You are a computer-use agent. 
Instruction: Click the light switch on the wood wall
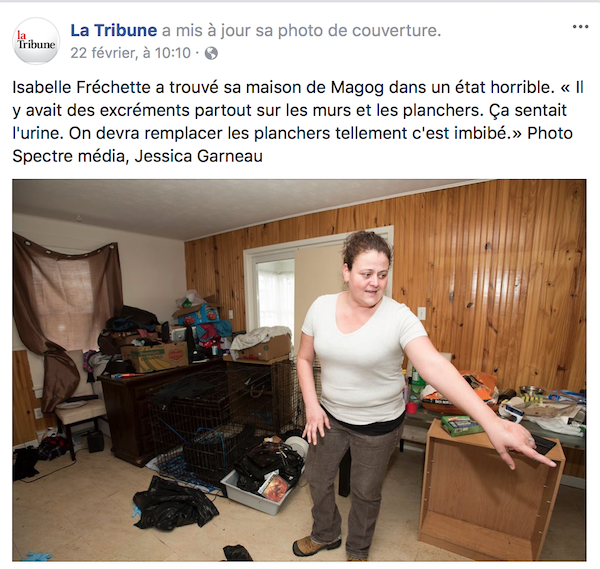pyautogui.click(x=421, y=313)
